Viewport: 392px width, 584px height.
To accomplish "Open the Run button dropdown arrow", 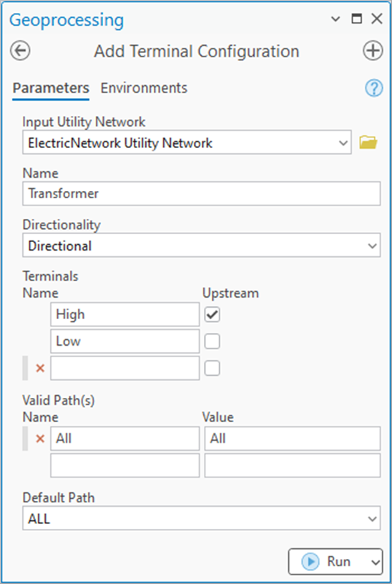I will (376, 562).
